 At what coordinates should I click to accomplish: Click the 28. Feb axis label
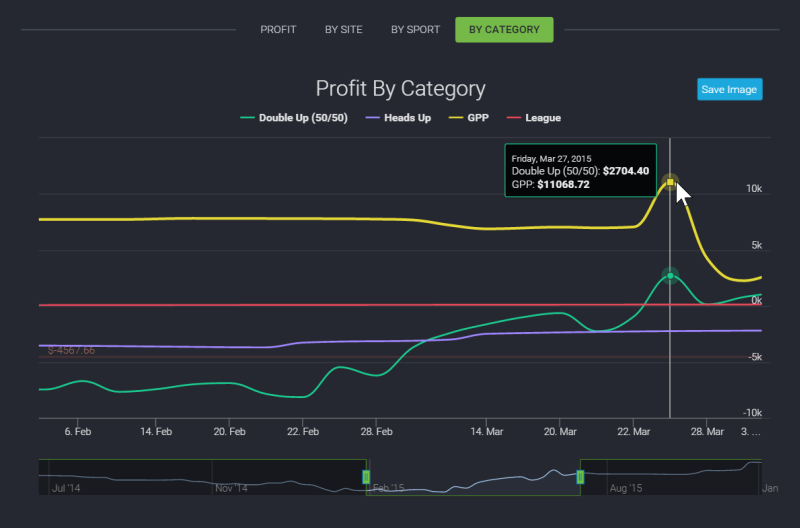377,432
